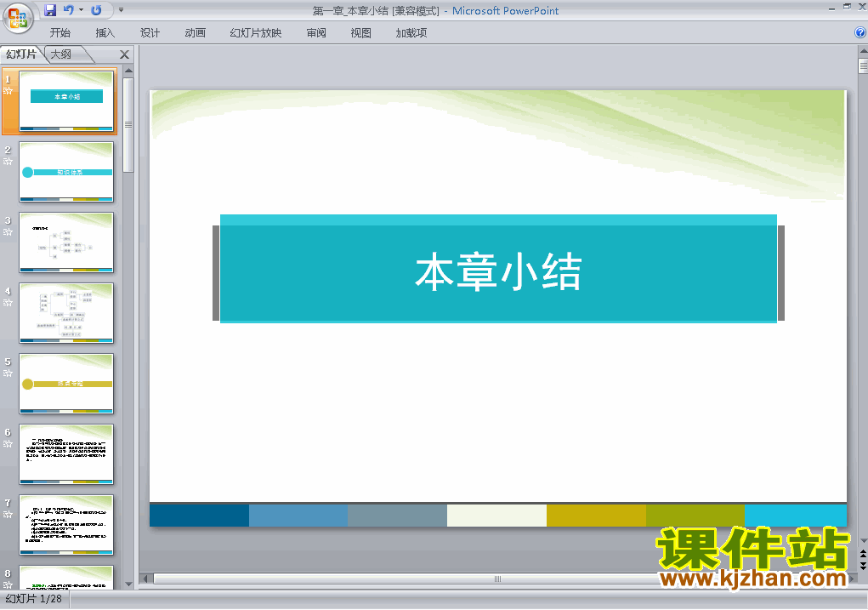Screen dimensions: 868x610
Task: Select slide 7 thumbnail
Action: click(x=66, y=525)
